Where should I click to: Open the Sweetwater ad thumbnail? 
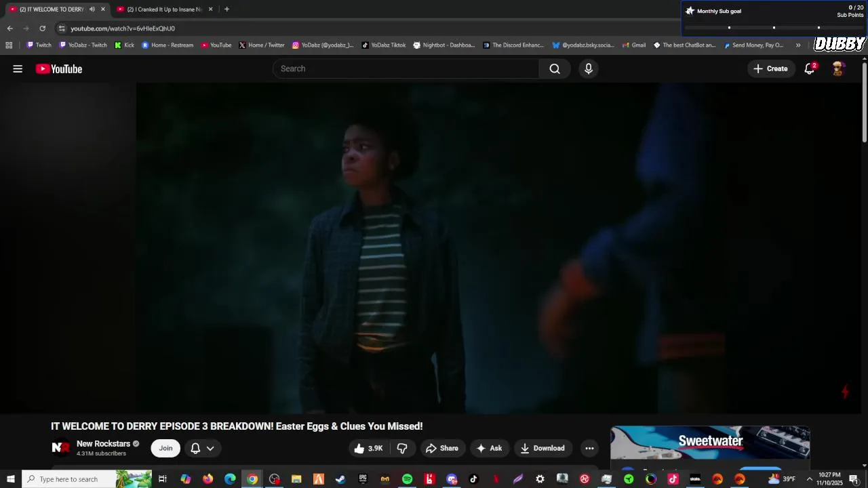[x=710, y=443]
